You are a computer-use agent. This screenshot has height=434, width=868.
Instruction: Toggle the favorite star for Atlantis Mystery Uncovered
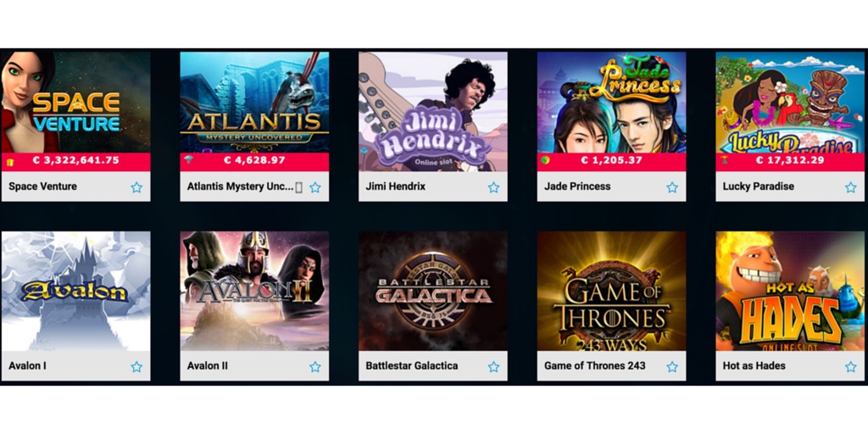(x=315, y=187)
